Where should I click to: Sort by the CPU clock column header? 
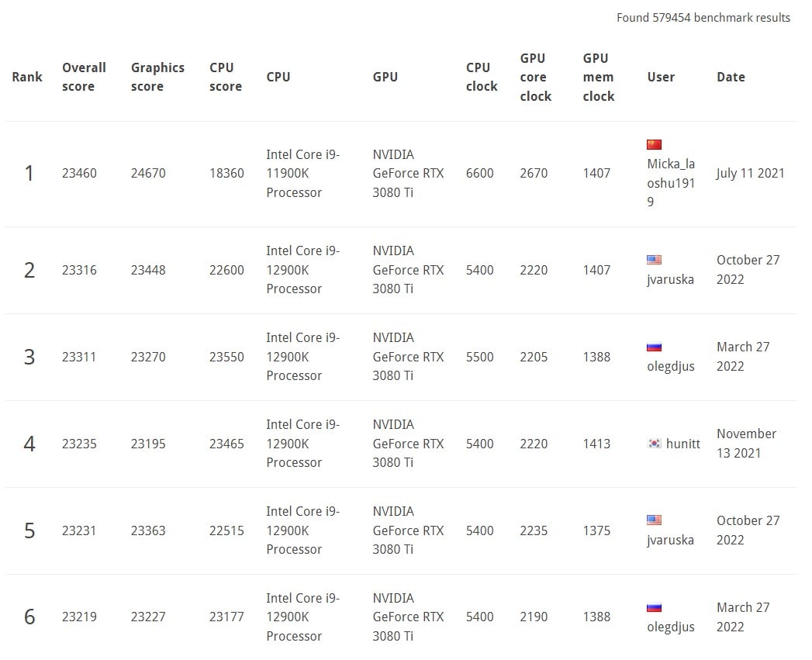coord(481,77)
